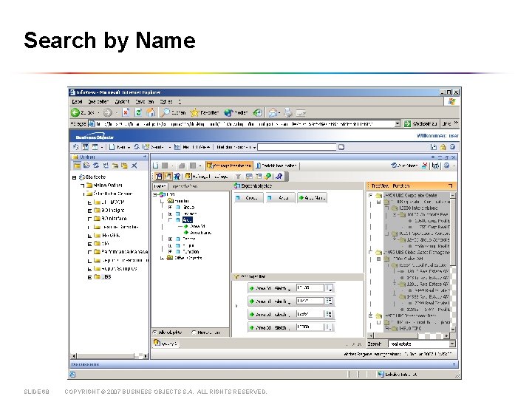Click the new document icon in report toolbar
532x399 pixels.
pyautogui.click(x=156, y=166)
